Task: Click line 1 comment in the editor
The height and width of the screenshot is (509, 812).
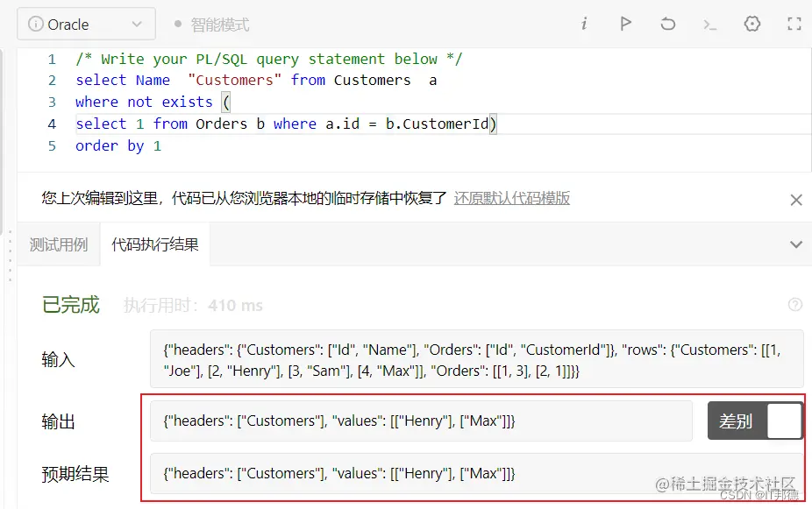Action: (x=269, y=59)
